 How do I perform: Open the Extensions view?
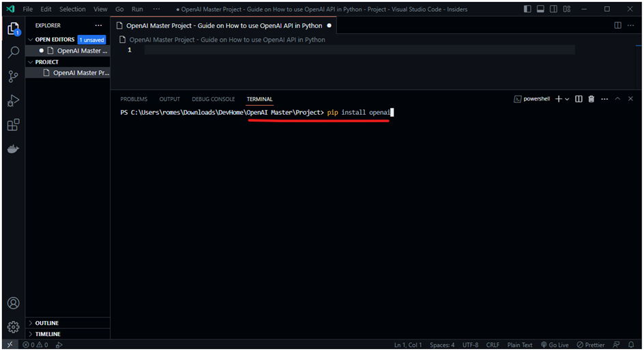pos(13,124)
